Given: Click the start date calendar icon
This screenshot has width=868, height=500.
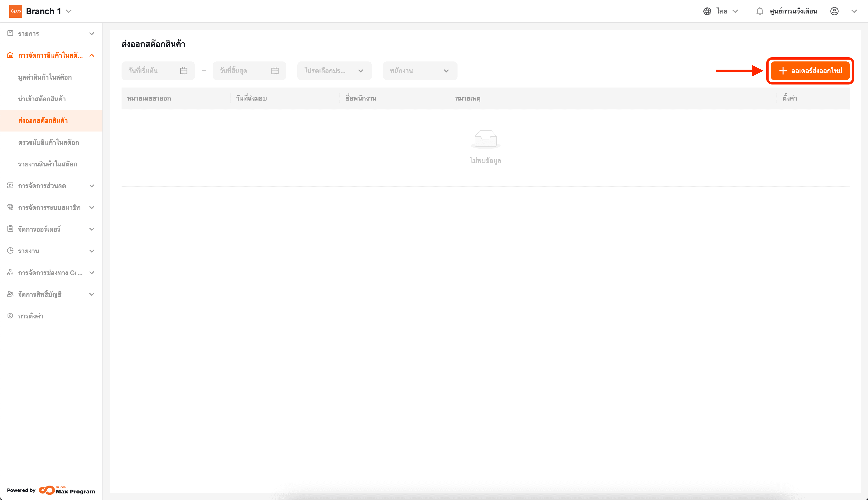Looking at the screenshot, I should click(184, 71).
